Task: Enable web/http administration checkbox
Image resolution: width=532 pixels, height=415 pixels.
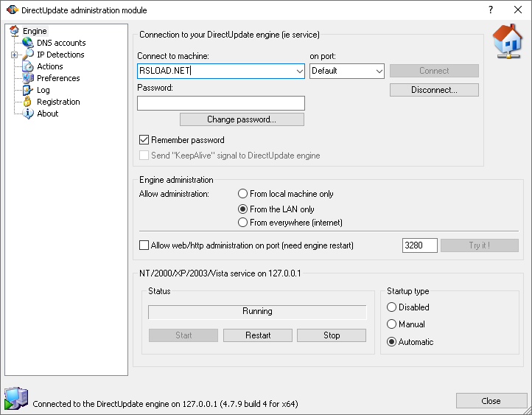Action: click(144, 245)
